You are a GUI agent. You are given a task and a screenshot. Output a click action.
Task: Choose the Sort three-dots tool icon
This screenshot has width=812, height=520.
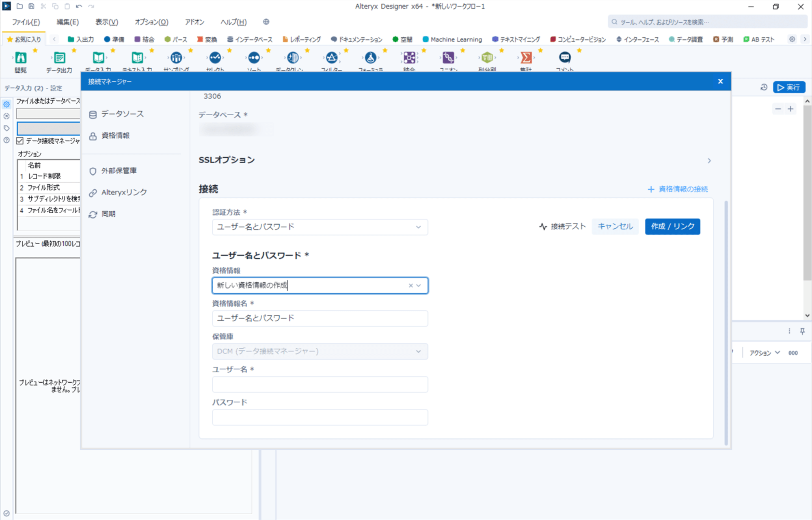254,58
